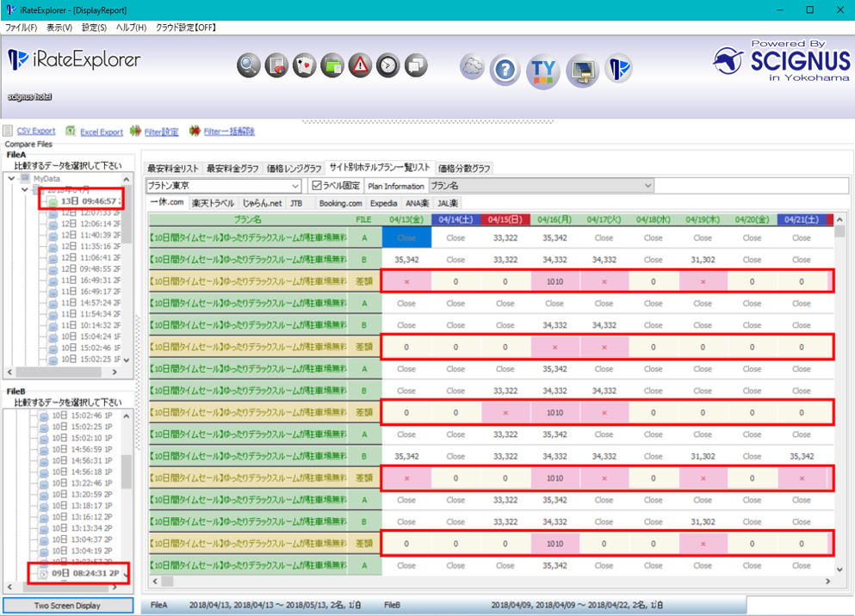This screenshot has width=855, height=616.
Task: Switch to the 楽天トラベル site tab
Action: (212, 204)
